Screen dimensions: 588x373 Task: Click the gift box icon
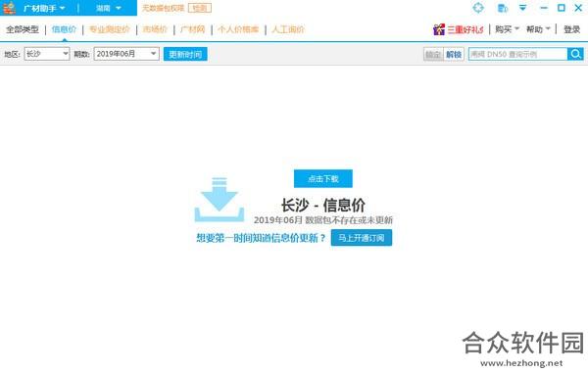point(439,29)
